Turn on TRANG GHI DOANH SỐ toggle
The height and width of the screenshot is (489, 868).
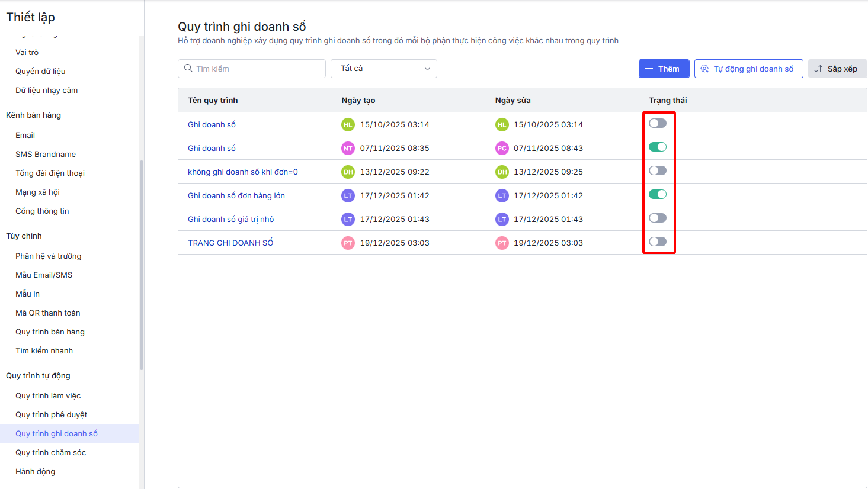coord(657,242)
